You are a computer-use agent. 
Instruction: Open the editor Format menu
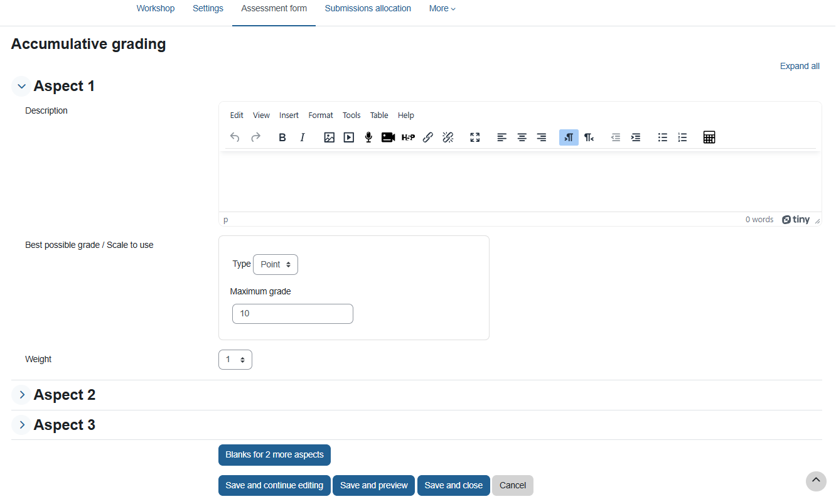click(321, 115)
